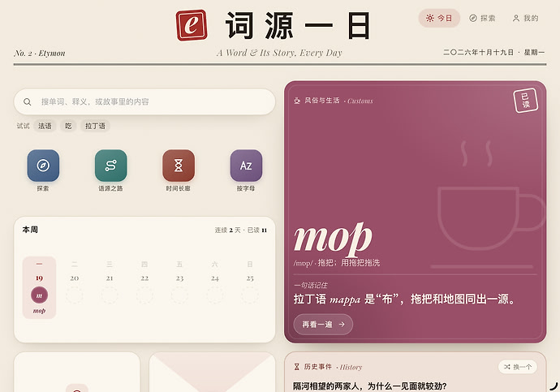
Task: Click the teacup icon beside 风俗与生活
Action: pos(297,101)
